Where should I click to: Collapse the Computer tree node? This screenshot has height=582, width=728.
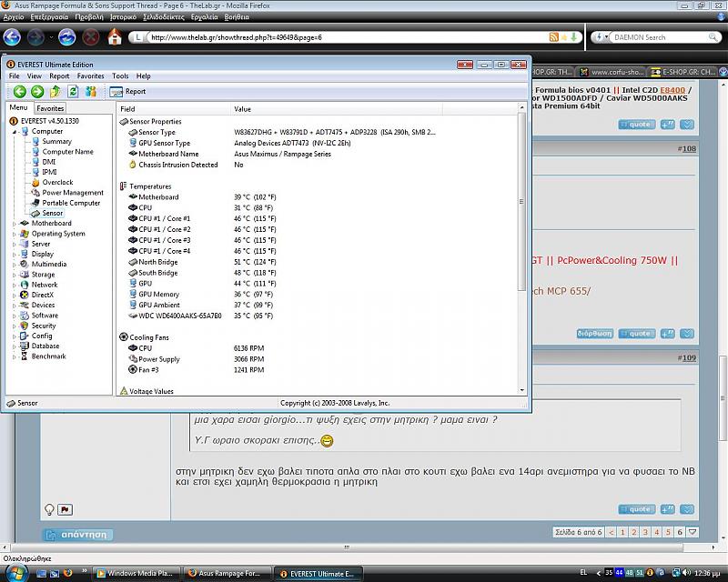coord(15,132)
